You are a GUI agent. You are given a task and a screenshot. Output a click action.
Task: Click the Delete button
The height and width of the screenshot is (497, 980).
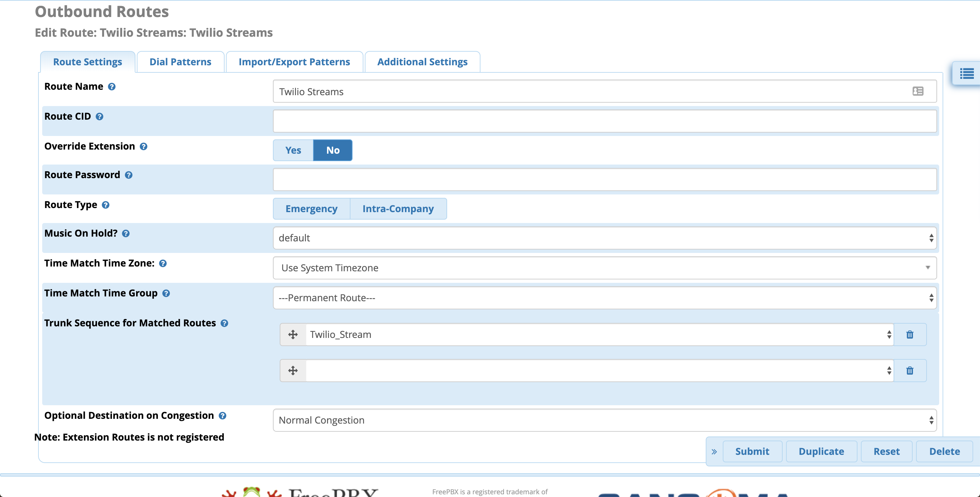[944, 452]
